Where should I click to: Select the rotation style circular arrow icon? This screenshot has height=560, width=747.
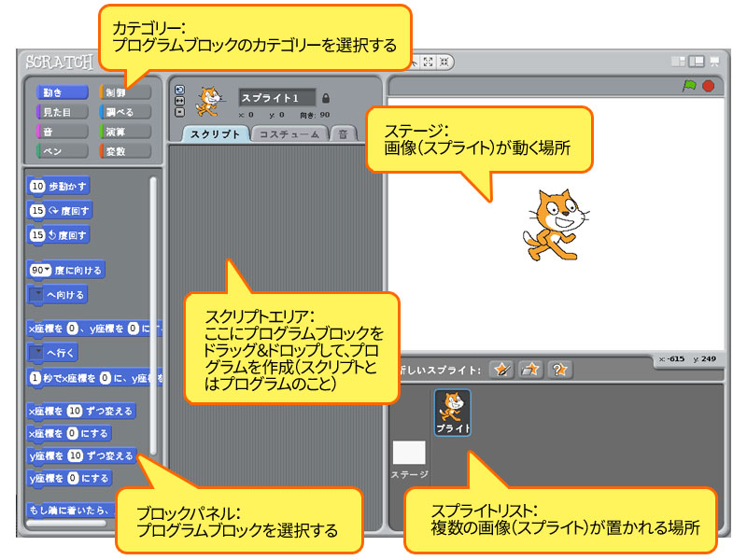tap(179, 91)
